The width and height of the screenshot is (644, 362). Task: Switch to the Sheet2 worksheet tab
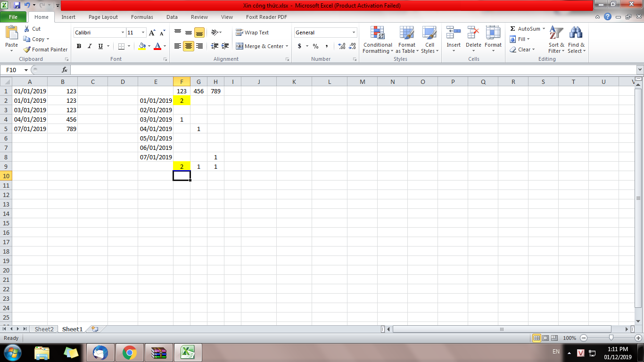coord(44,329)
